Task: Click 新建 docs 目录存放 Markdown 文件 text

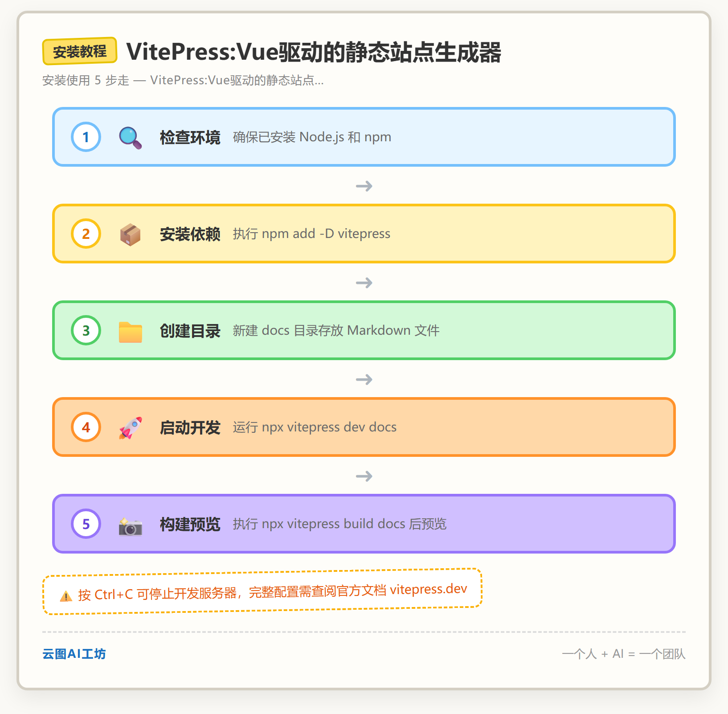Action: (x=336, y=331)
